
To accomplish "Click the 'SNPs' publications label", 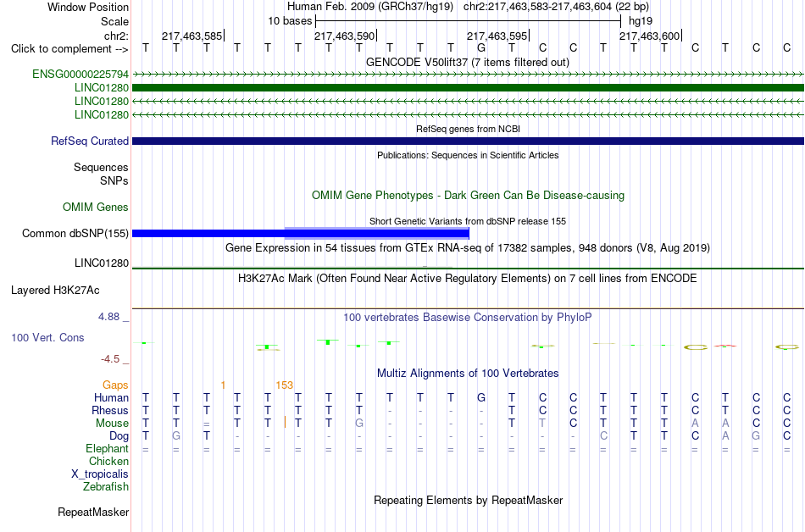I will (114, 180).
